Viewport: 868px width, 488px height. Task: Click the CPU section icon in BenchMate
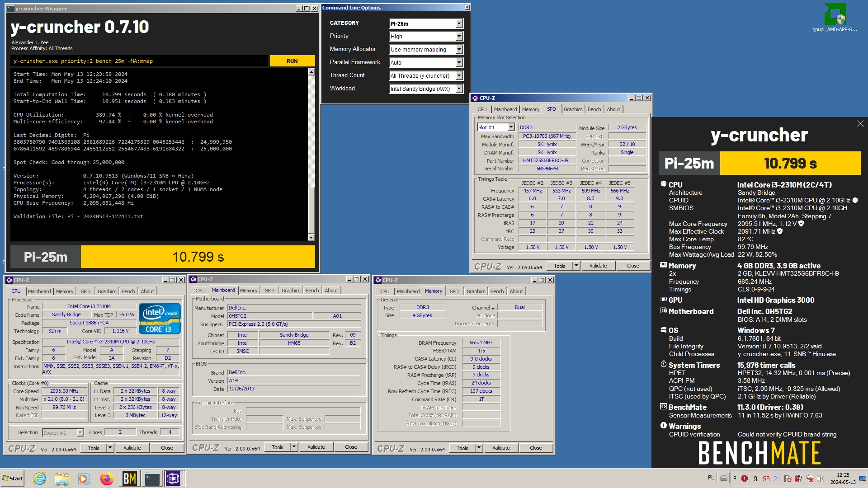pyautogui.click(x=664, y=184)
